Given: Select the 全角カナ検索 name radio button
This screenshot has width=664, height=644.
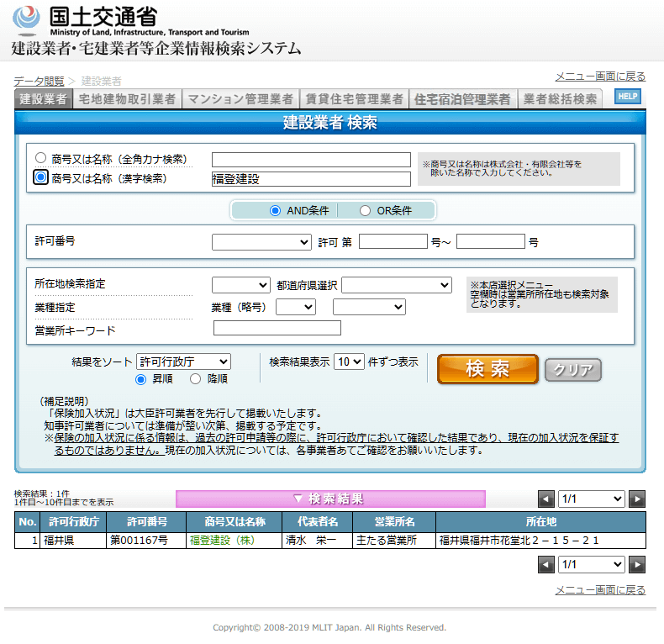Looking at the screenshot, I should click(x=40, y=158).
